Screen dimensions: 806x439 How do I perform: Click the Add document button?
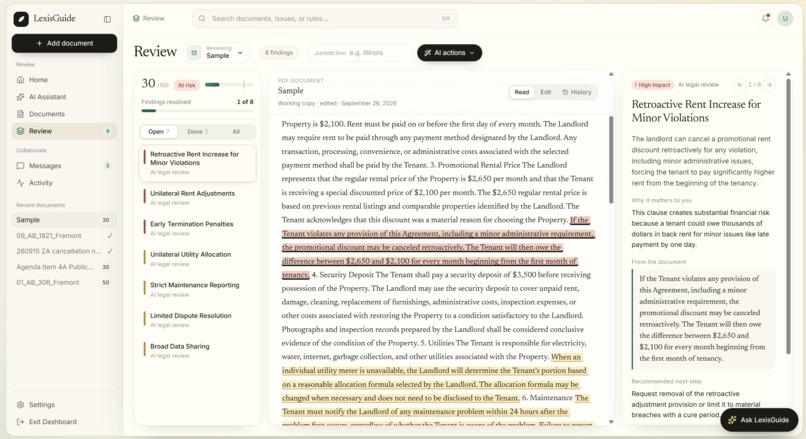coord(64,43)
